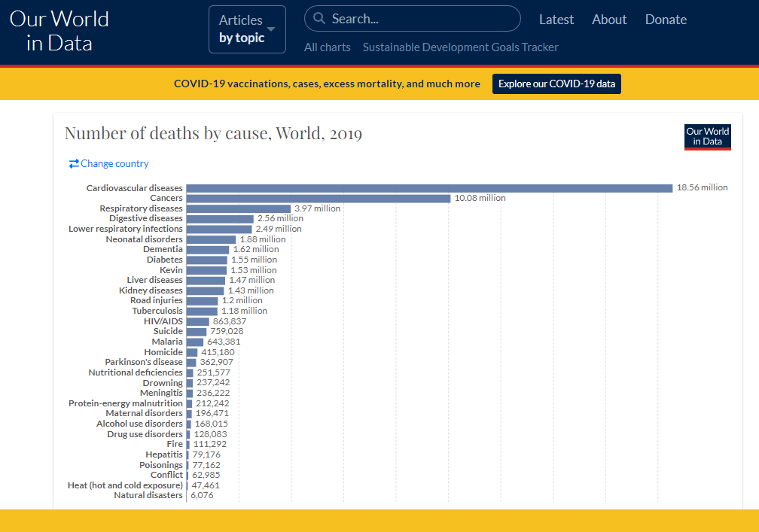Click the Our World in Data site logo

click(59, 30)
